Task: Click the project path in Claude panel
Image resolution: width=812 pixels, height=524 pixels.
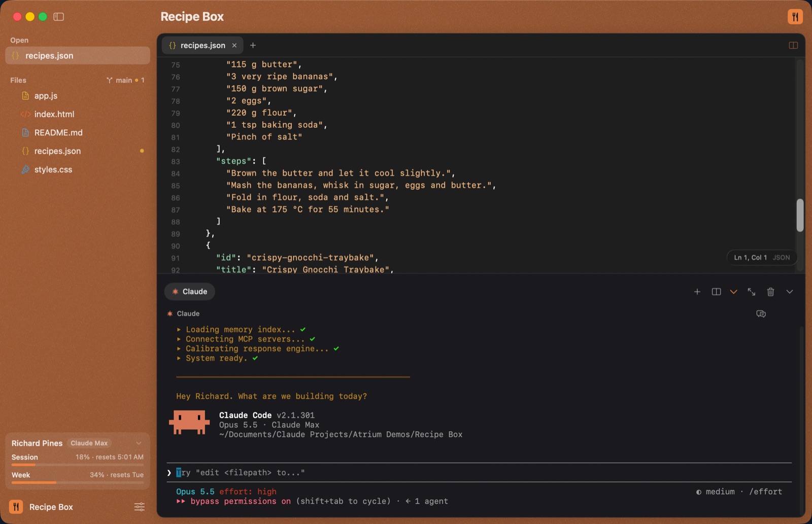Action: coord(341,435)
